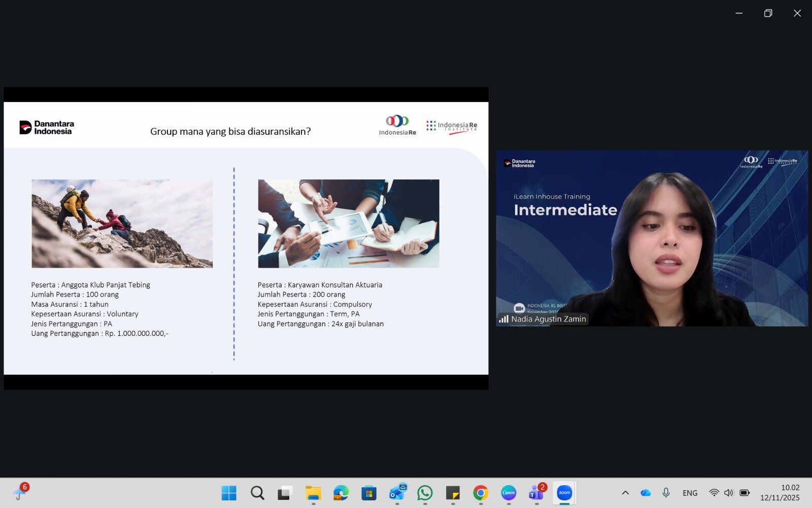The height and width of the screenshot is (508, 812).
Task: Launch Canva from the taskbar
Action: (x=509, y=493)
